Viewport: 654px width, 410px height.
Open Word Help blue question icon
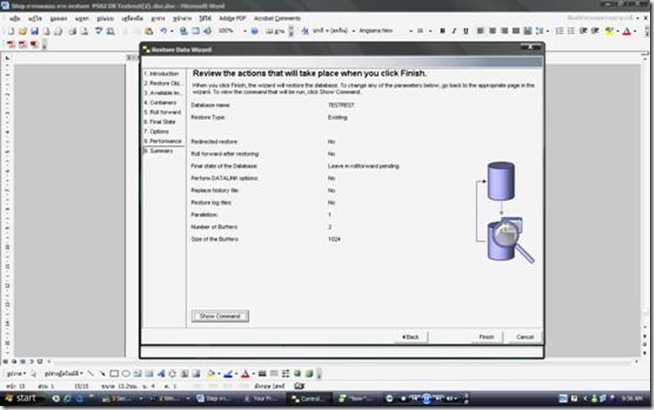(x=254, y=31)
